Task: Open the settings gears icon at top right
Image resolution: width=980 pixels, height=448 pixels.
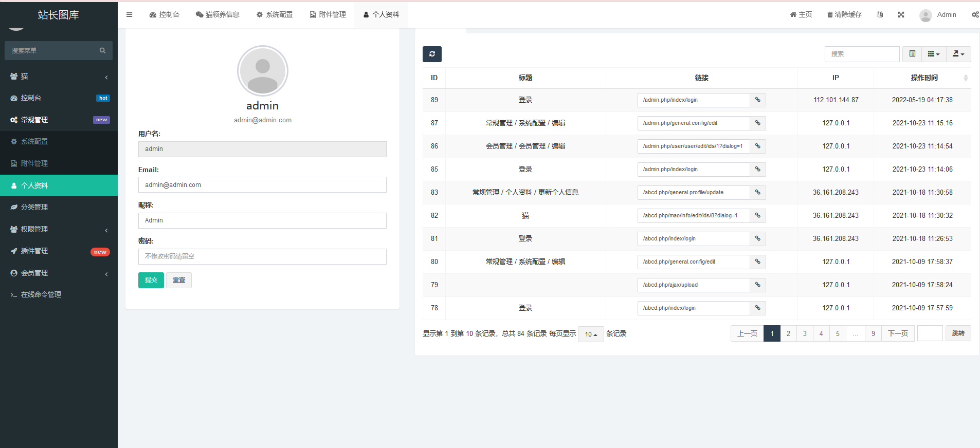Action: tap(974, 15)
